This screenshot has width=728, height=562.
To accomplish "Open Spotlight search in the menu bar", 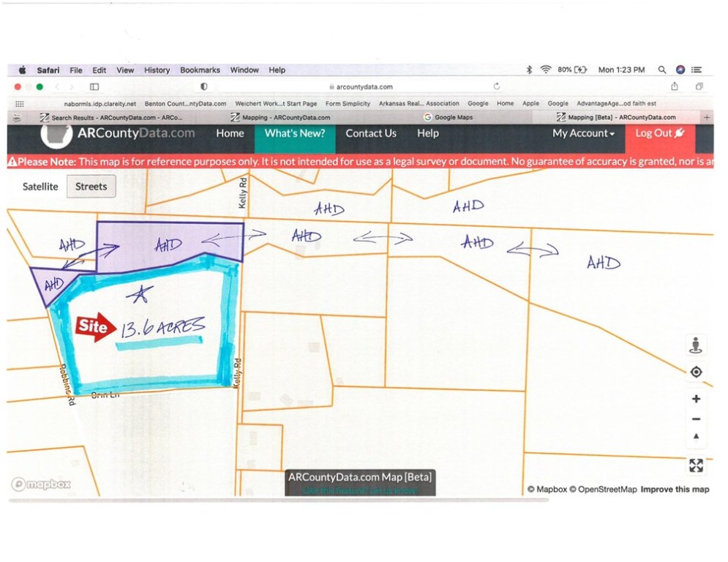I will tap(662, 70).
